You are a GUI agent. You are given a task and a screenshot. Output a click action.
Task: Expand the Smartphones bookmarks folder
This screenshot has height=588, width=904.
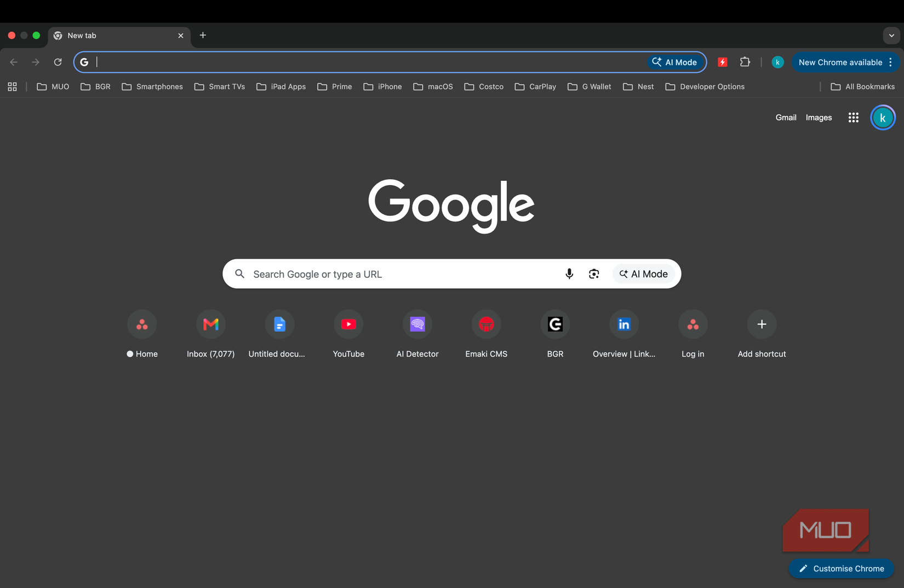click(x=152, y=87)
